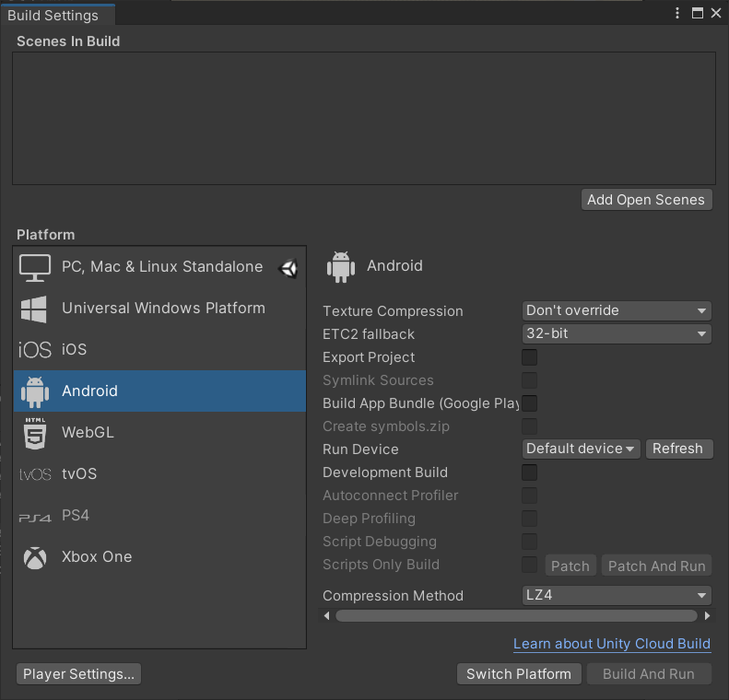Open the window's three-dot options menu
The image size is (729, 700).
tap(676, 13)
